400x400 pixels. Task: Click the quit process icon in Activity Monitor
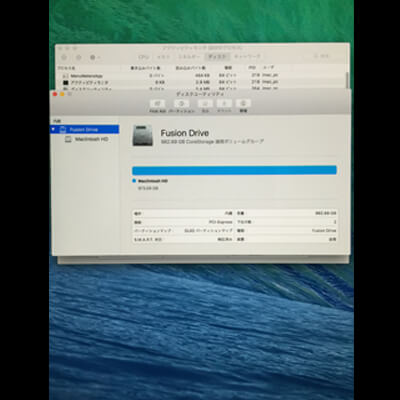click(x=64, y=57)
